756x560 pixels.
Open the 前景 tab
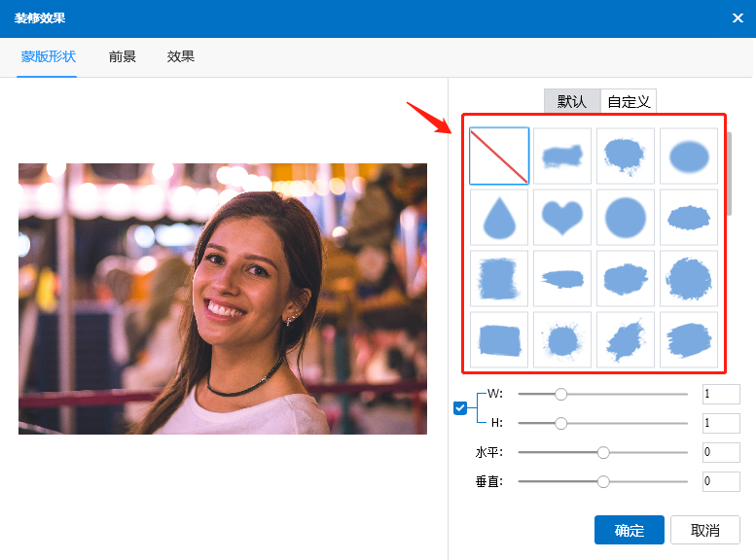point(123,56)
